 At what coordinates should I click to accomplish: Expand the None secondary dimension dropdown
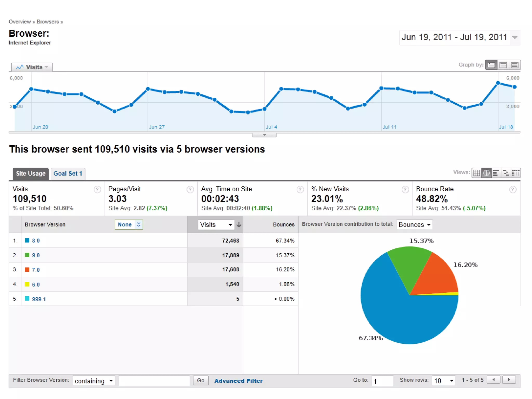(129, 225)
